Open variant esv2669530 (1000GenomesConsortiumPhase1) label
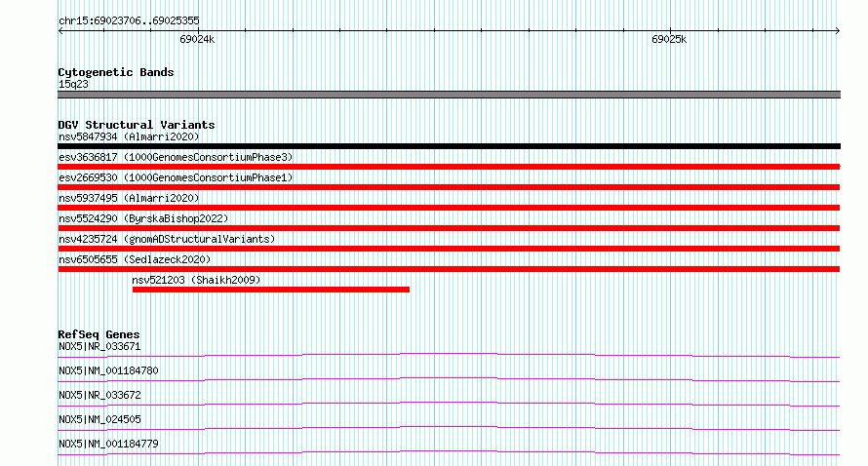 pyautogui.click(x=176, y=177)
